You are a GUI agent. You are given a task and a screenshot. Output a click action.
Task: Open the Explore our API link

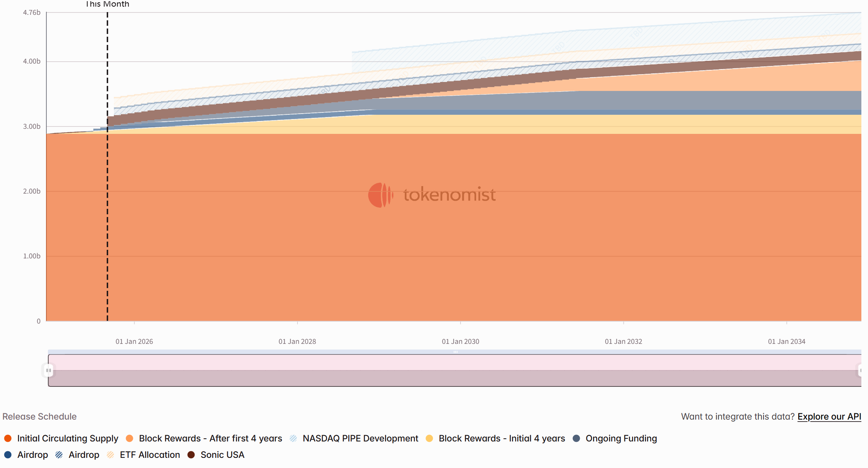(829, 416)
